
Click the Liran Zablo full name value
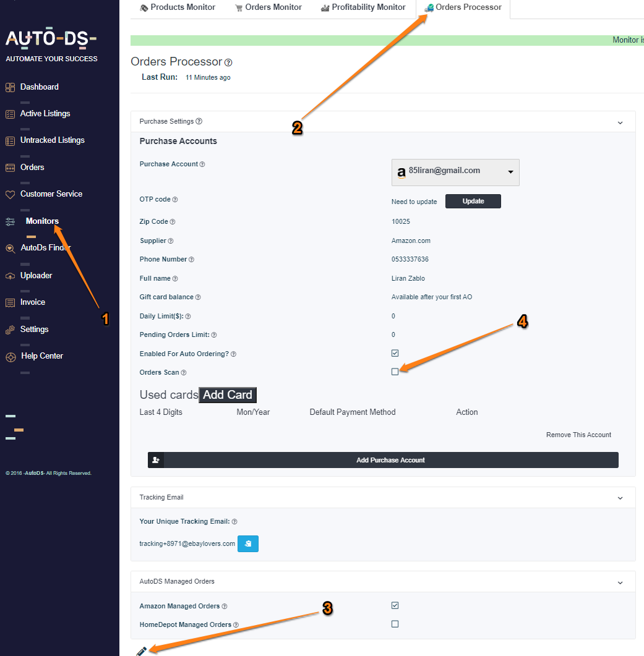click(x=408, y=279)
